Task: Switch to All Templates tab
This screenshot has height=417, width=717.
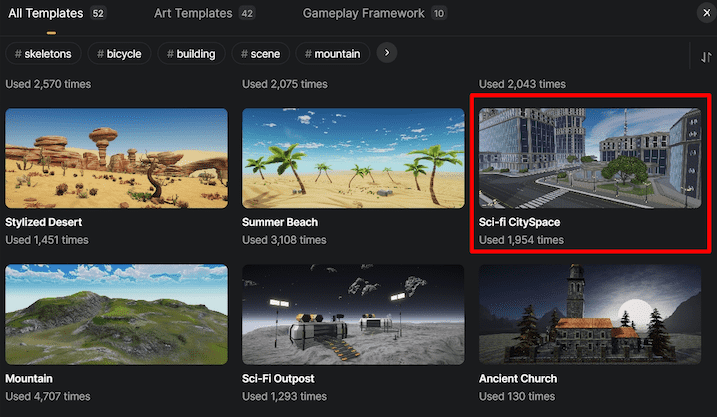Action: point(45,14)
